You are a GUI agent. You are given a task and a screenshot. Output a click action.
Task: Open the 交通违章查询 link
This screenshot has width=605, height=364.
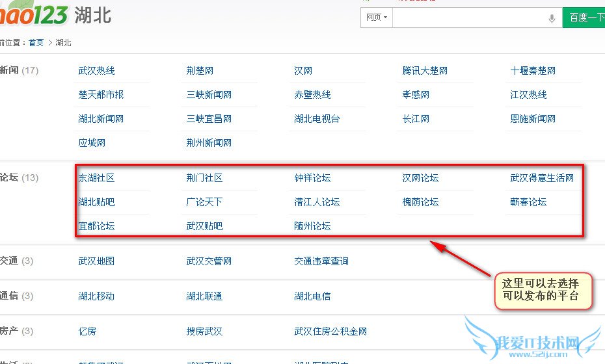pos(321,261)
